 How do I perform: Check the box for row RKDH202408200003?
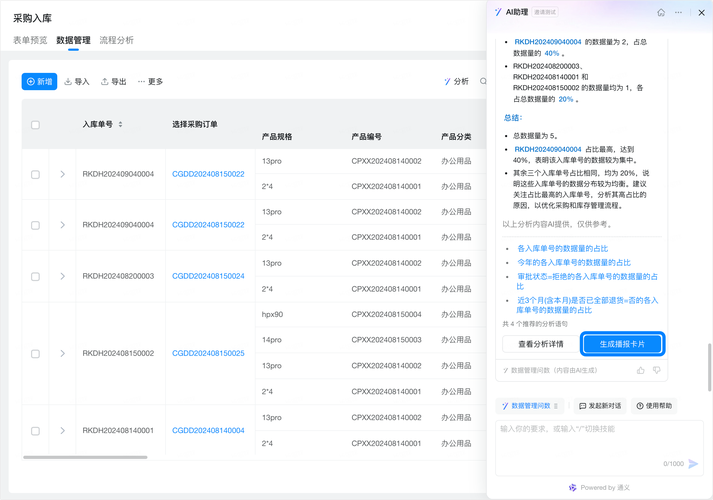[35, 276]
